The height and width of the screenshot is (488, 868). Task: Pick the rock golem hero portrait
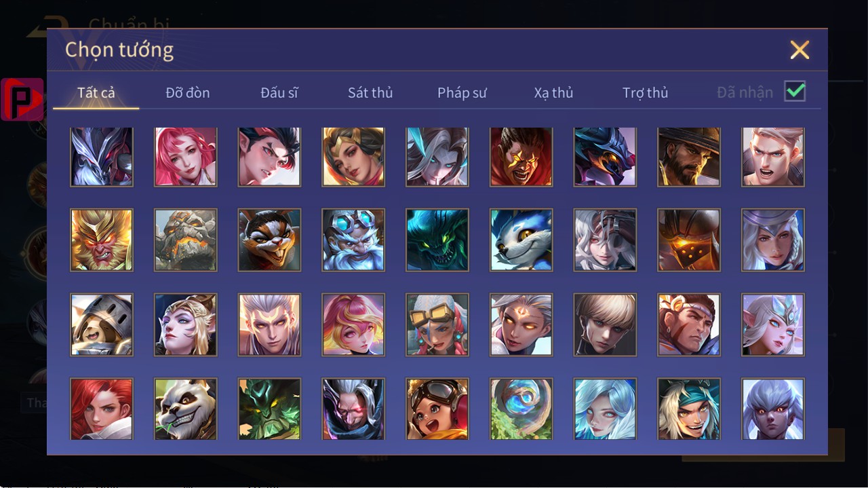pos(186,240)
